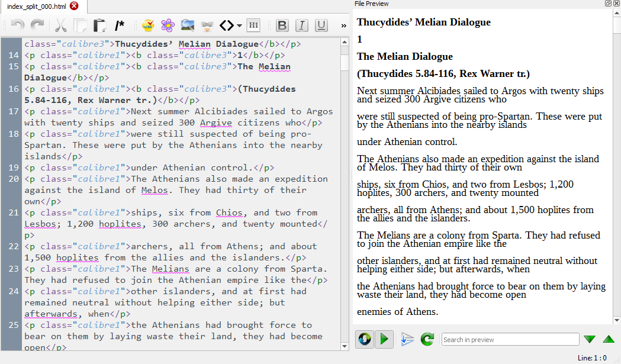This screenshot has height=364, width=621.
Task: Find next match with green down arrow
Action: pyautogui.click(x=589, y=339)
